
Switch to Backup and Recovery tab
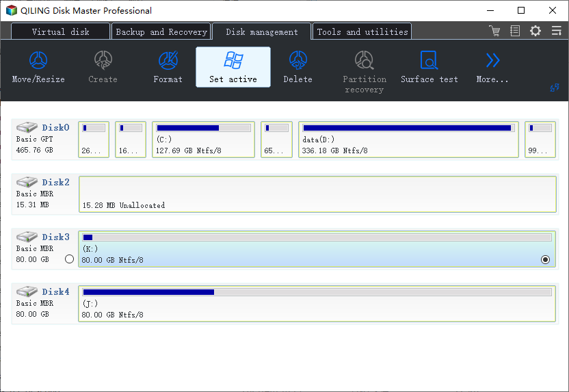tap(161, 31)
